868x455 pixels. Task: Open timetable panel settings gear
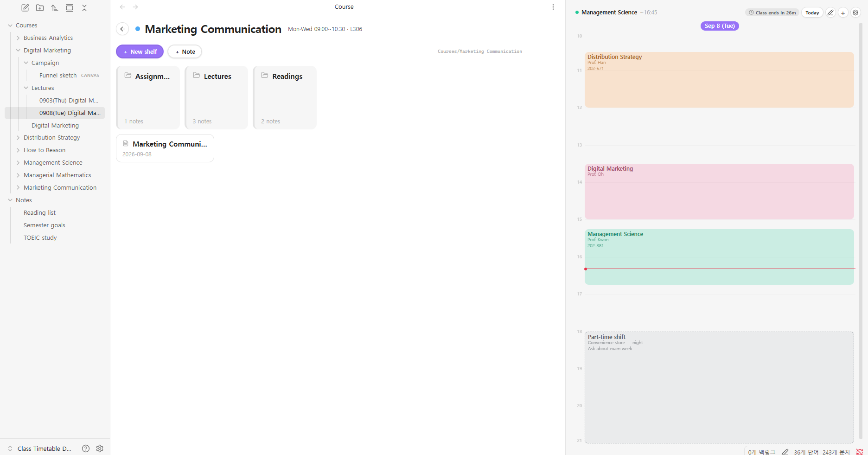[x=855, y=13]
